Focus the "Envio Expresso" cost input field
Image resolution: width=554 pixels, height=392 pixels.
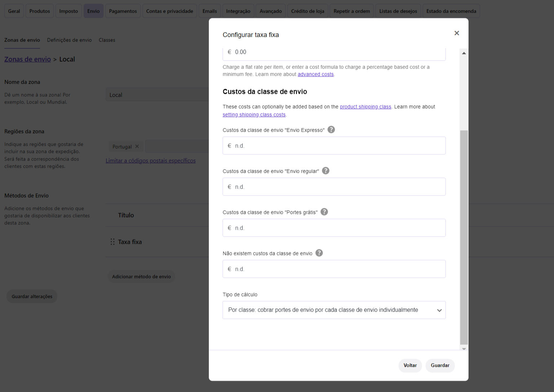click(334, 146)
